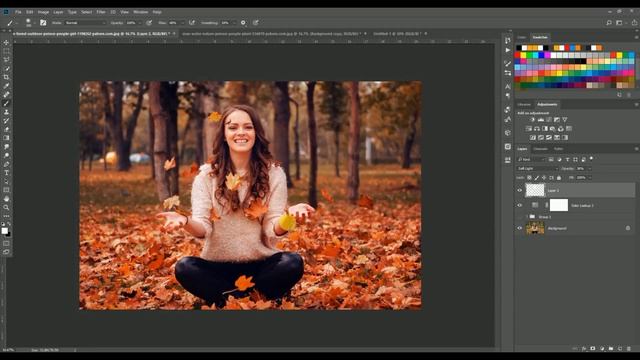640x360 pixels.
Task: Select the Spot Healing Brush tool
Action: coord(6,94)
